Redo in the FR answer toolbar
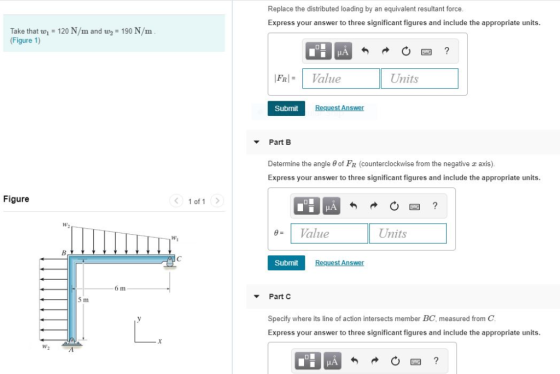 point(385,51)
